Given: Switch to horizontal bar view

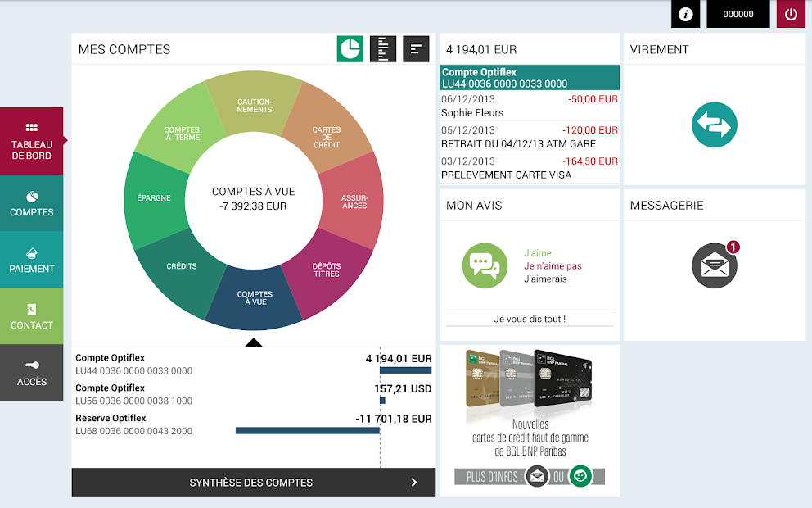Looking at the screenshot, I should click(416, 48).
